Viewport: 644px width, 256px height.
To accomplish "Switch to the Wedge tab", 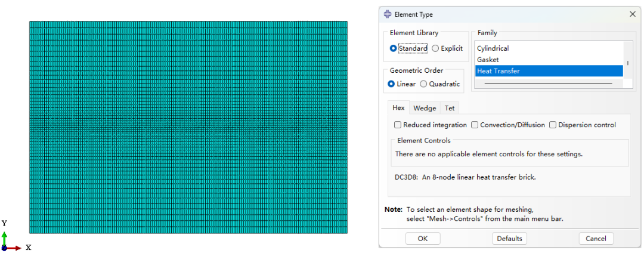I will (425, 108).
